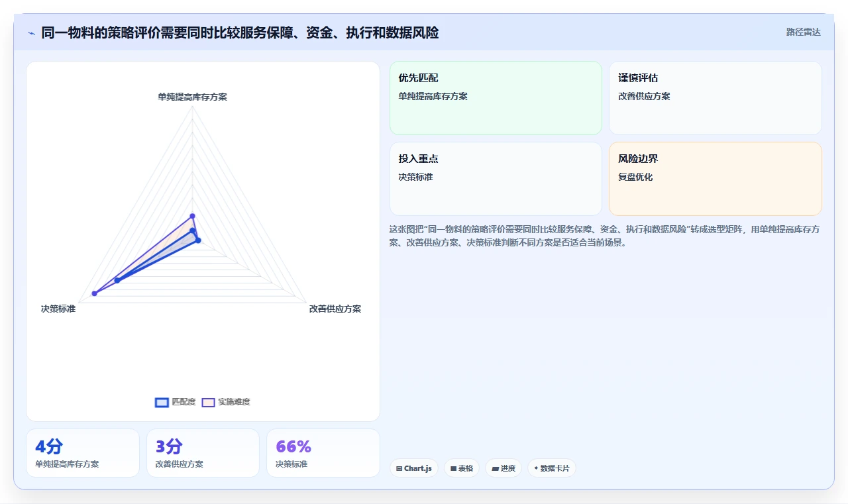Viewport: 848px width, 504px height.
Task: Click the 进度 tag label
Action: click(x=508, y=468)
